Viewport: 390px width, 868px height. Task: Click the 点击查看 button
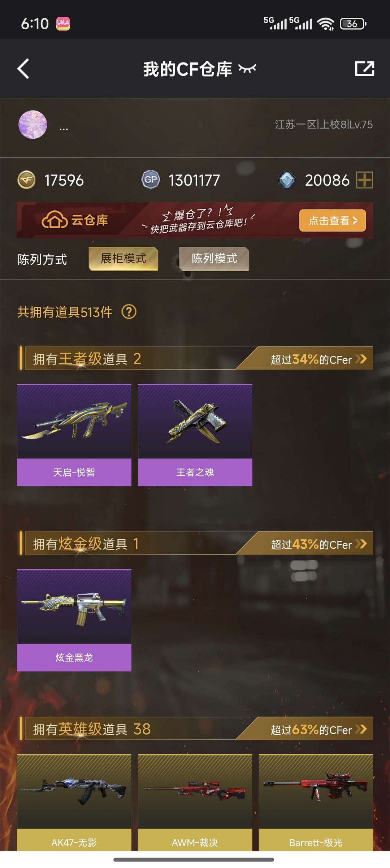pyautogui.click(x=332, y=220)
